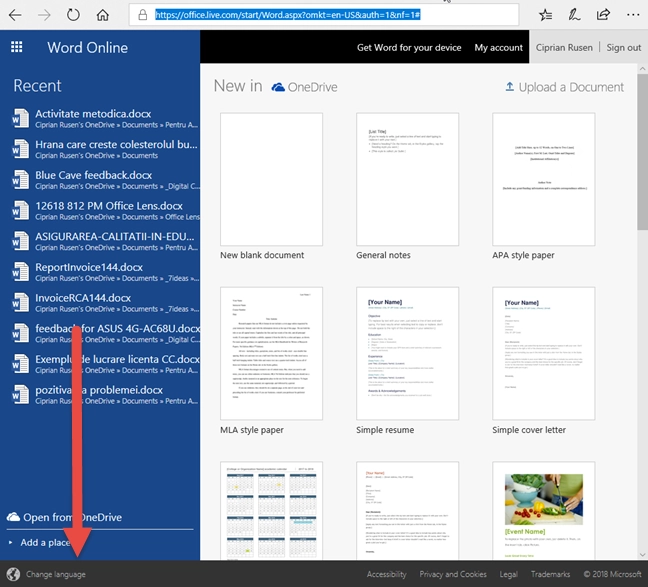
Task: Open Get Word for your device
Action: point(409,48)
